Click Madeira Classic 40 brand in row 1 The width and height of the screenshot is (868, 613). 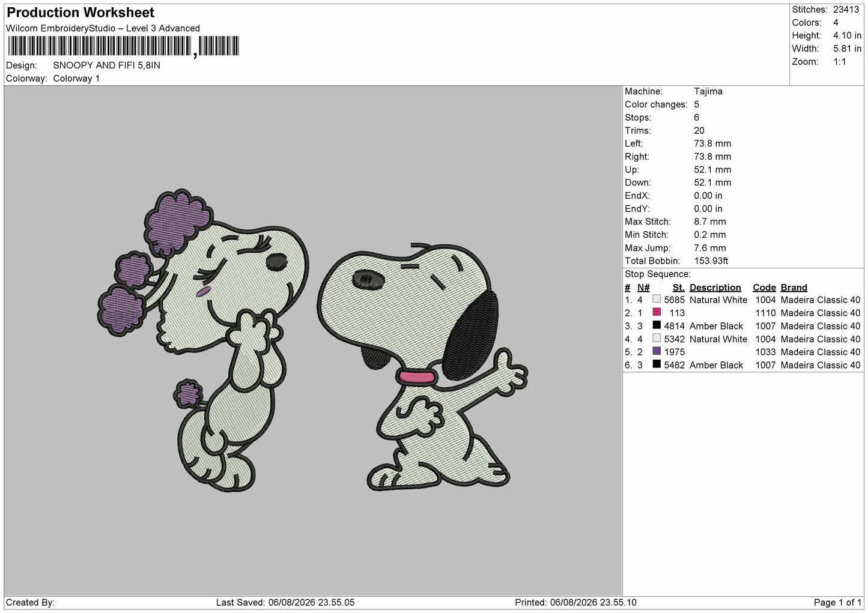[x=821, y=300]
